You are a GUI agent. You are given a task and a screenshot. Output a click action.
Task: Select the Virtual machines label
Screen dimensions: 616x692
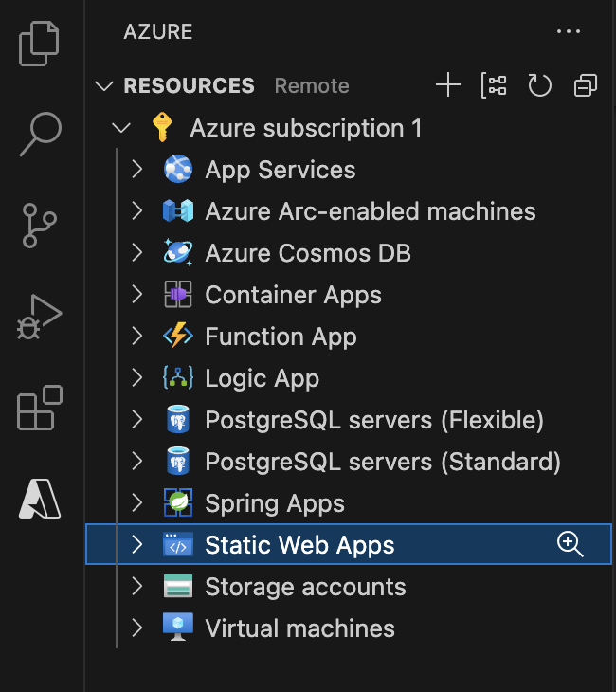pyautogui.click(x=299, y=628)
